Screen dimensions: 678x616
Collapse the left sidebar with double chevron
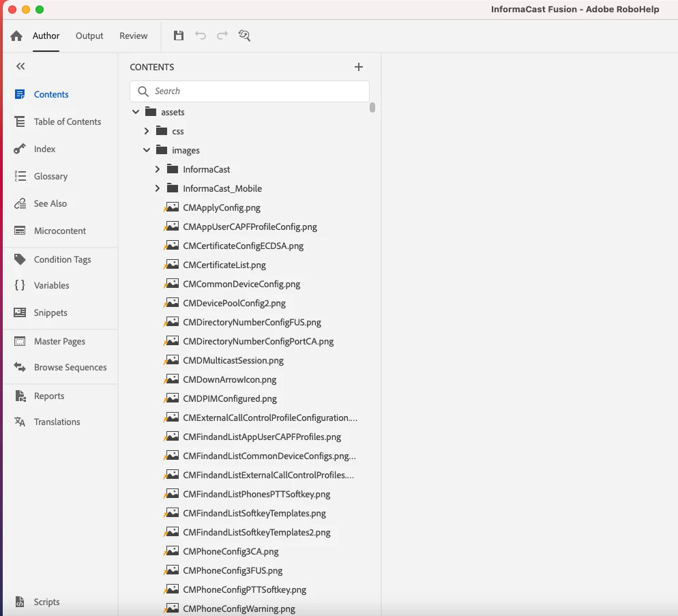click(20, 66)
